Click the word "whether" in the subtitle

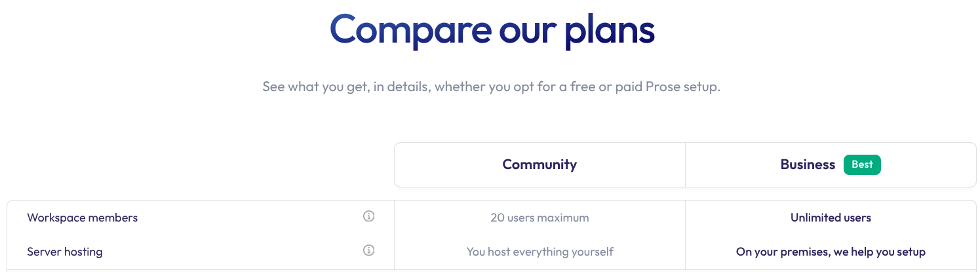point(460,87)
